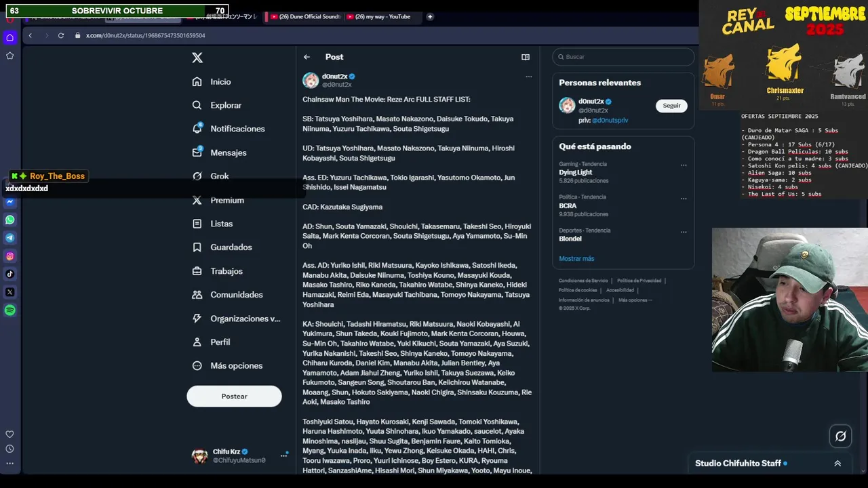Click the Mostrar más link

pos(576,258)
